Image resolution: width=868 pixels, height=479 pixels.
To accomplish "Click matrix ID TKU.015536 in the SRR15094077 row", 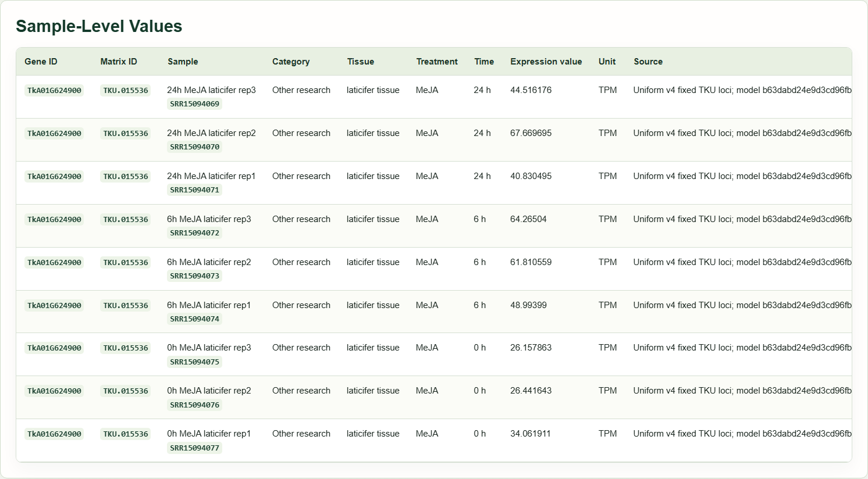I will [126, 434].
